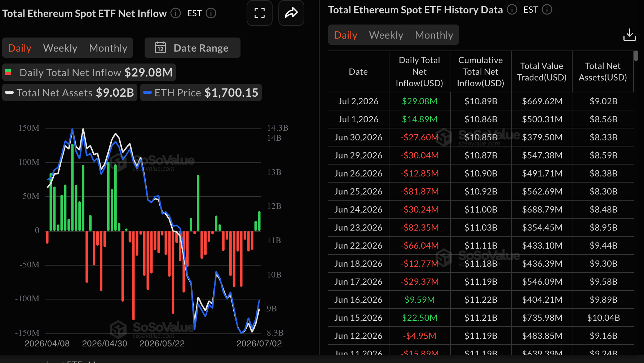Click the history table scrollbar thumb
This screenshot has width=644, height=363.
(x=636, y=56)
